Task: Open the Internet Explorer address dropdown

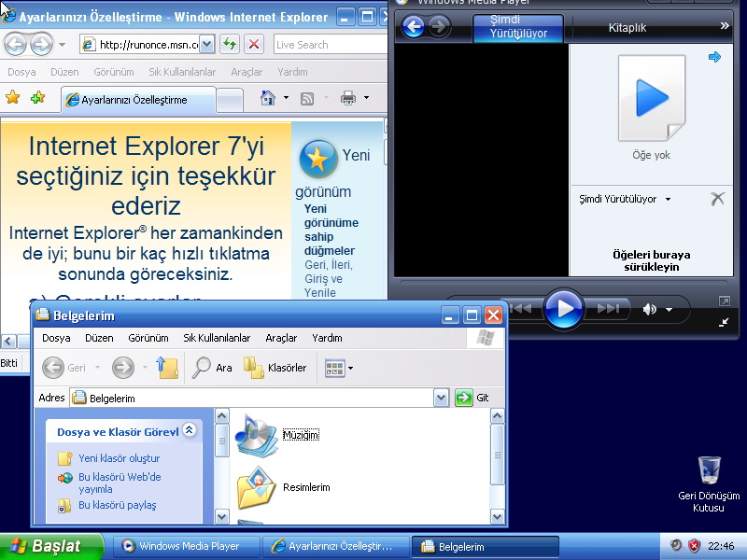Action: pyautogui.click(x=206, y=45)
